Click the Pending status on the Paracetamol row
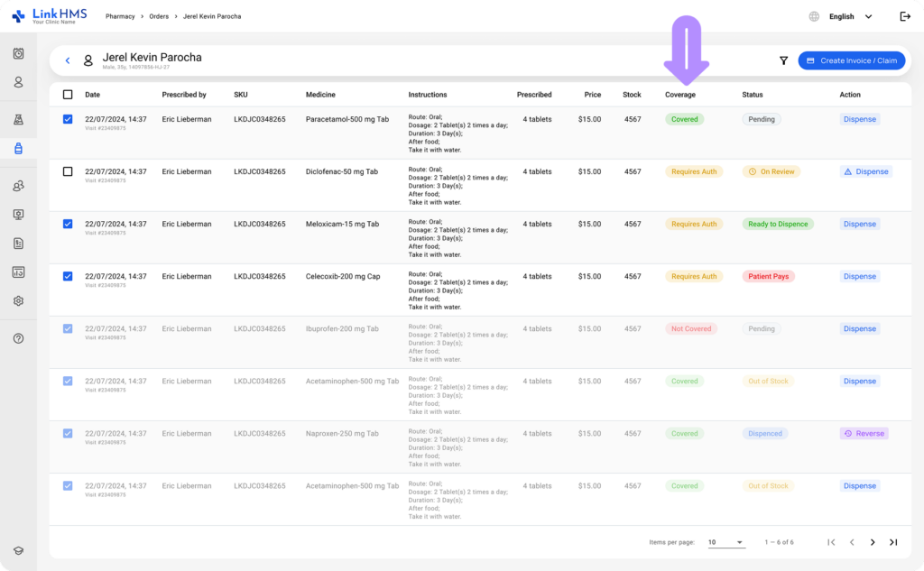924x571 pixels. coord(762,119)
